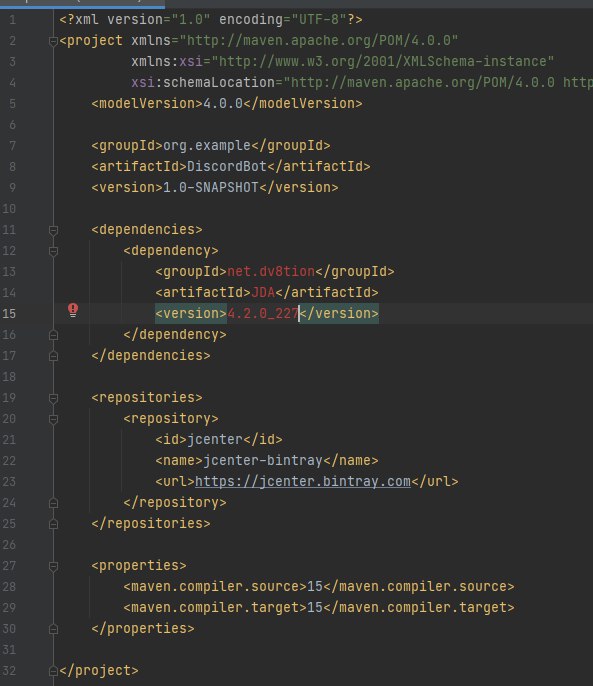Click the jcenter-bintray name value
Viewport: 593px width, 686px height.
coord(263,461)
